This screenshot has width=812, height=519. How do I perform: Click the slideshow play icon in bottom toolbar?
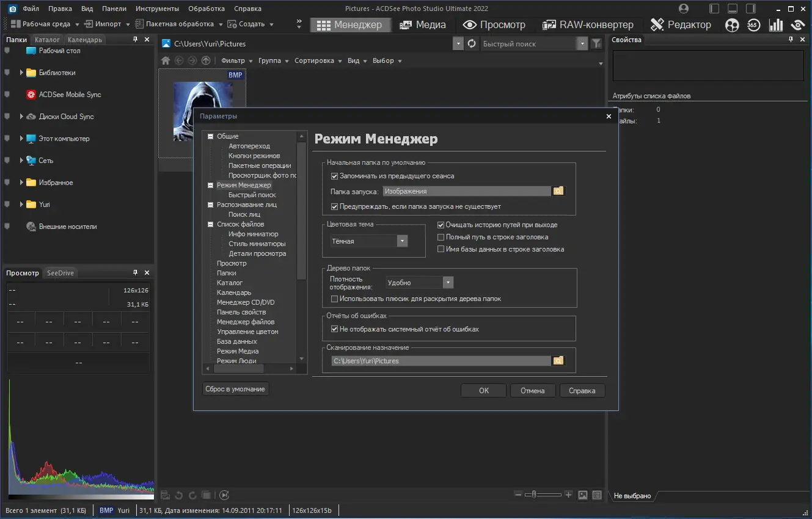pos(224,495)
